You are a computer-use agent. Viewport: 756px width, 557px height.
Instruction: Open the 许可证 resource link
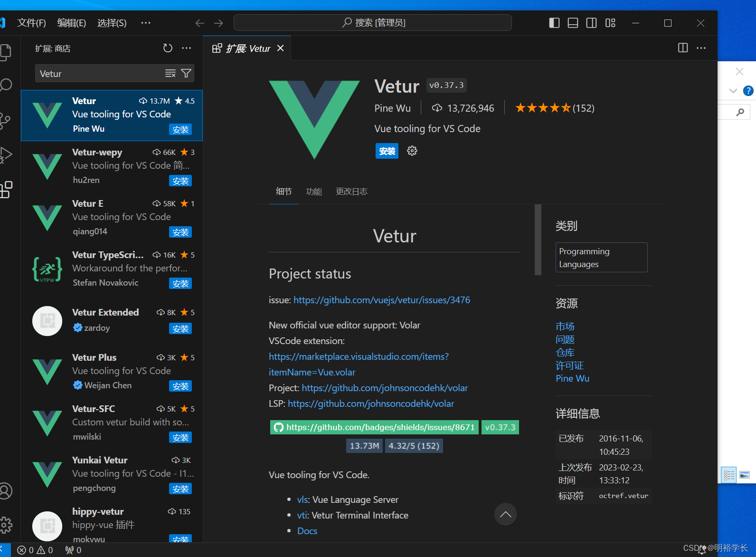pyautogui.click(x=570, y=365)
